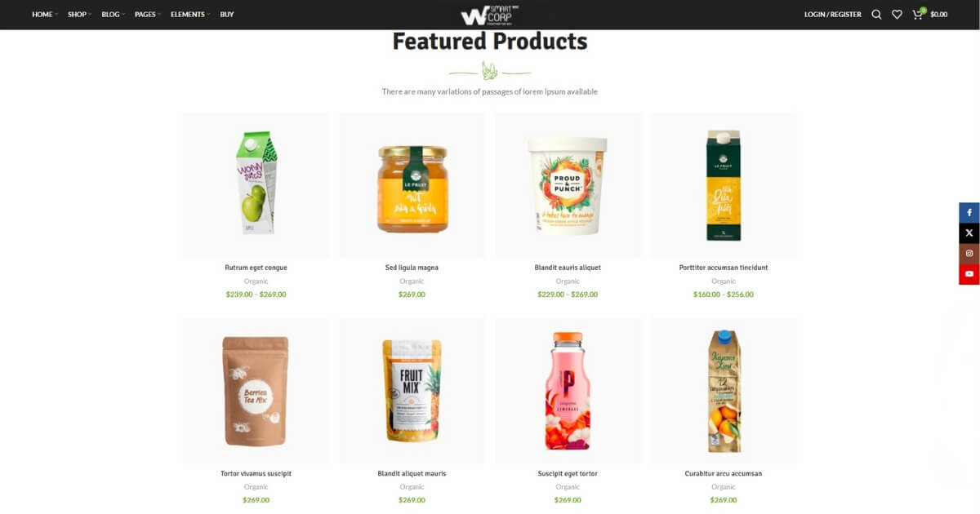Share via the Facebook side icon
This screenshot has height=514, width=980.
coord(969,213)
